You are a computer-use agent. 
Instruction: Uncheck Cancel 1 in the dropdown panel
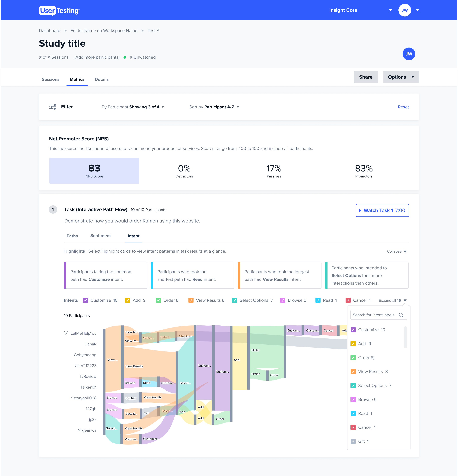coord(353,427)
